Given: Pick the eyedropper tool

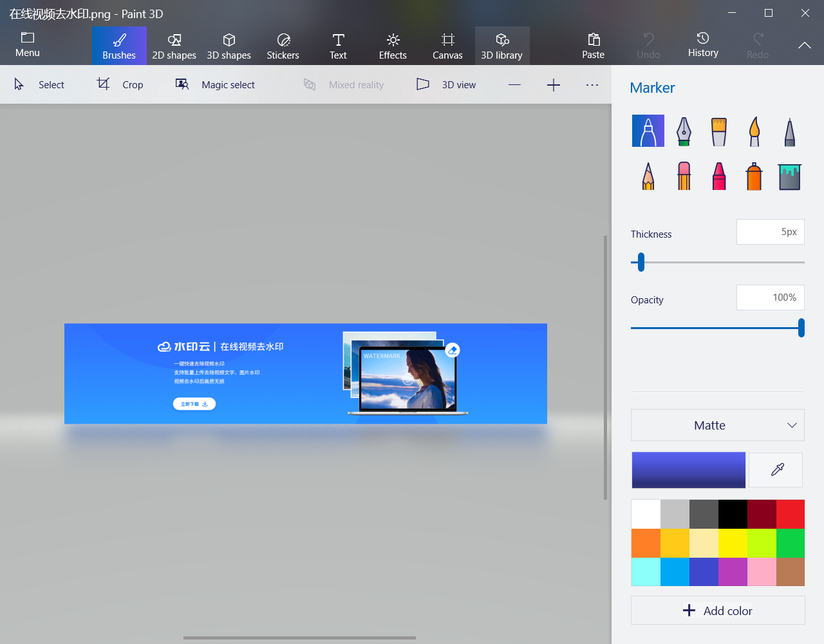Looking at the screenshot, I should point(776,470).
